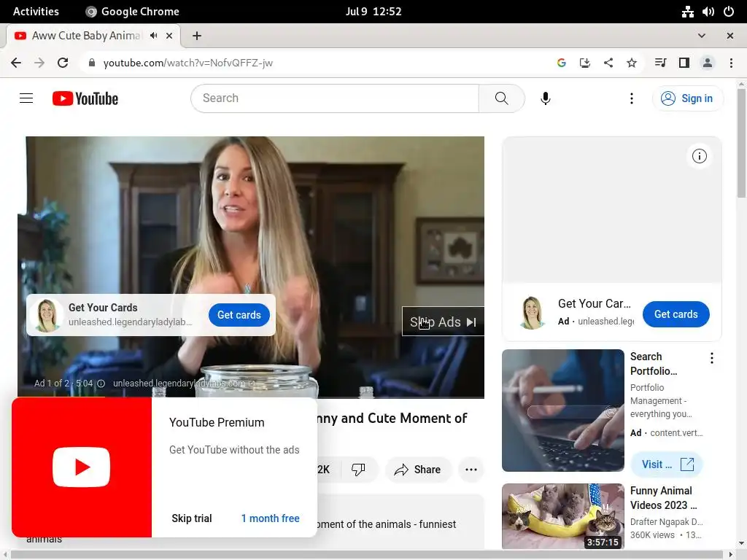Open the Activities overview
The width and height of the screenshot is (747, 560).
36,12
